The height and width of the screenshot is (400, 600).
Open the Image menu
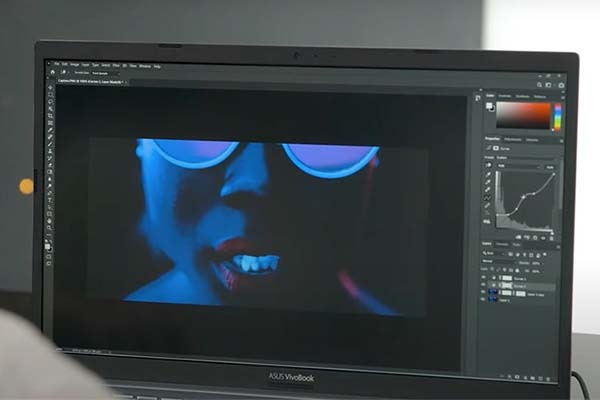[x=75, y=65]
